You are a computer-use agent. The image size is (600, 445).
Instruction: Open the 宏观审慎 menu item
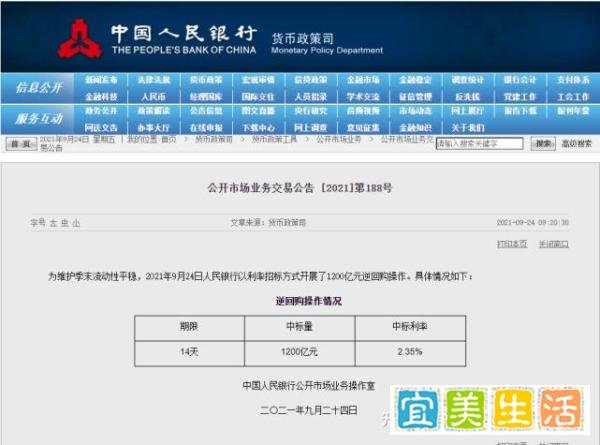[x=258, y=80]
